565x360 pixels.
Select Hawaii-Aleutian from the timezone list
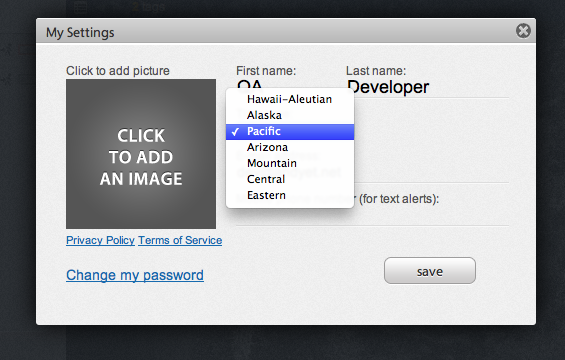290,99
